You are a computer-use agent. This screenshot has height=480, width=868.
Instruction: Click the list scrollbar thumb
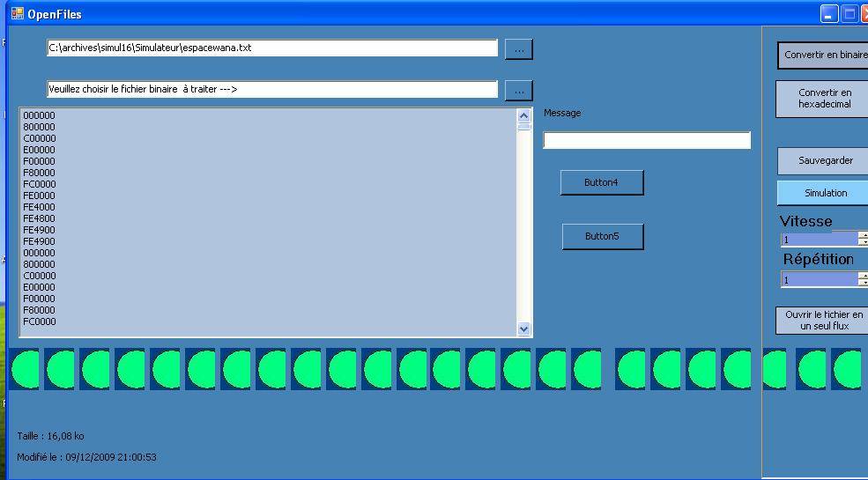click(x=523, y=127)
